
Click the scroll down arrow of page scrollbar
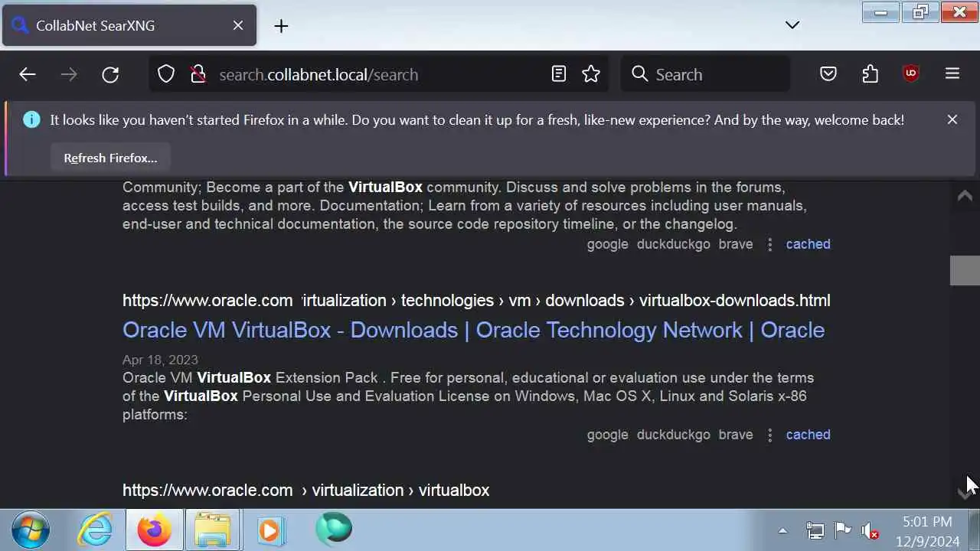click(965, 494)
